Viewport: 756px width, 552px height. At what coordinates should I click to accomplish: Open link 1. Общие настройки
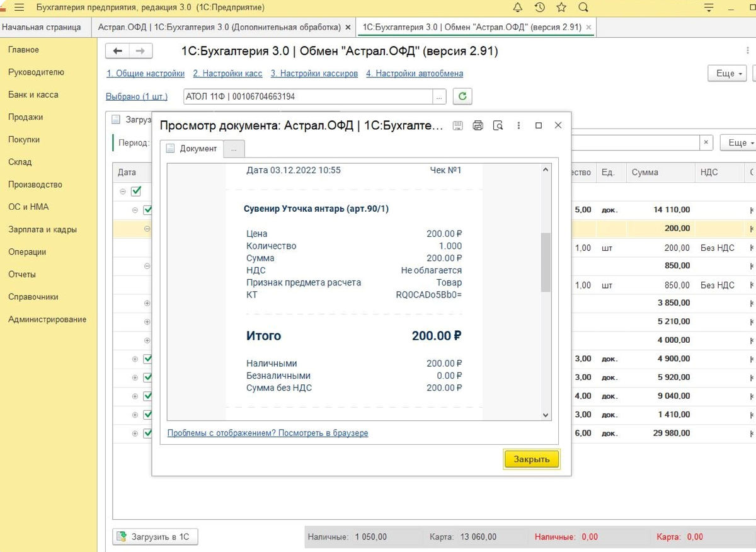tap(146, 74)
